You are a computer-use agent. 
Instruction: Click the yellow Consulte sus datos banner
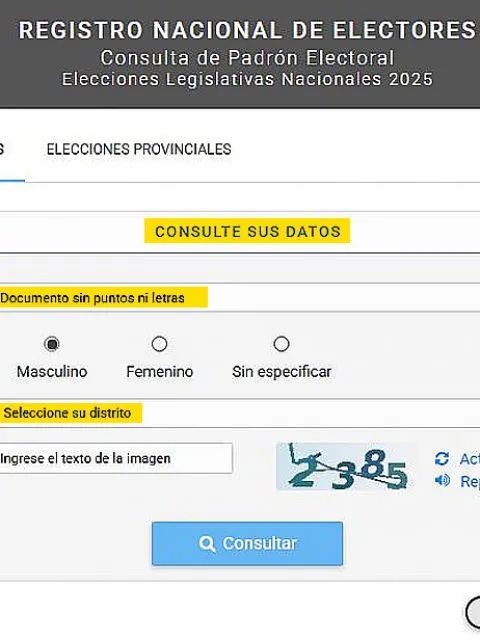coord(247,231)
